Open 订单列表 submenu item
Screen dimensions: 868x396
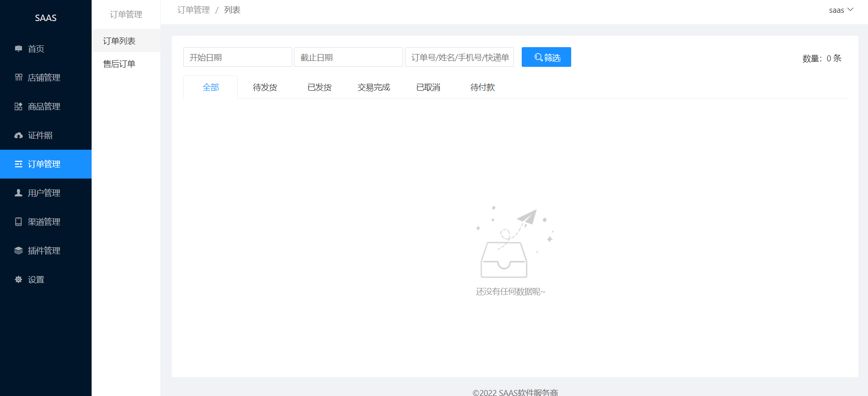(x=126, y=41)
